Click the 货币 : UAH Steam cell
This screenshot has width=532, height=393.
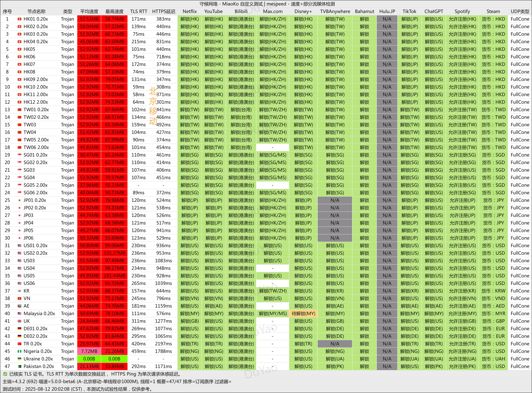(493, 359)
